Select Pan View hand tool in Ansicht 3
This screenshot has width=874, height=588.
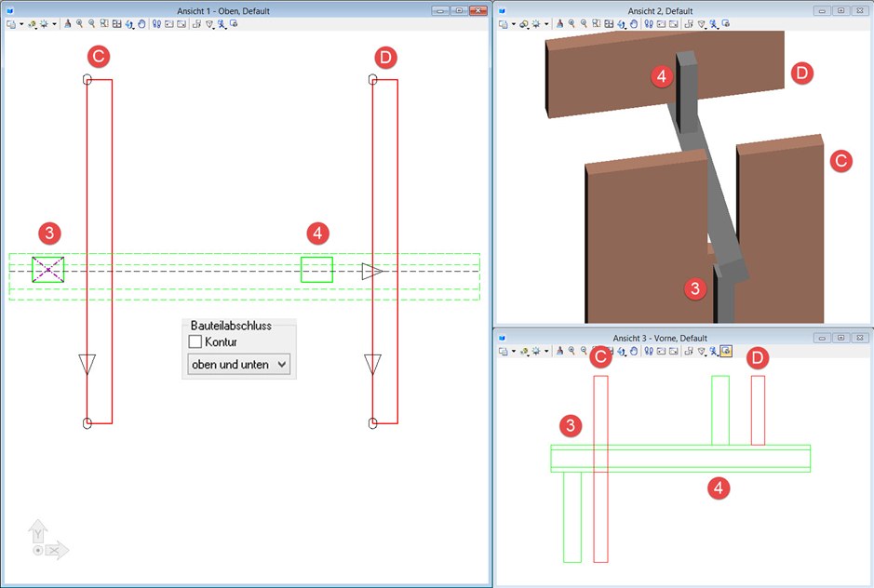click(x=633, y=351)
